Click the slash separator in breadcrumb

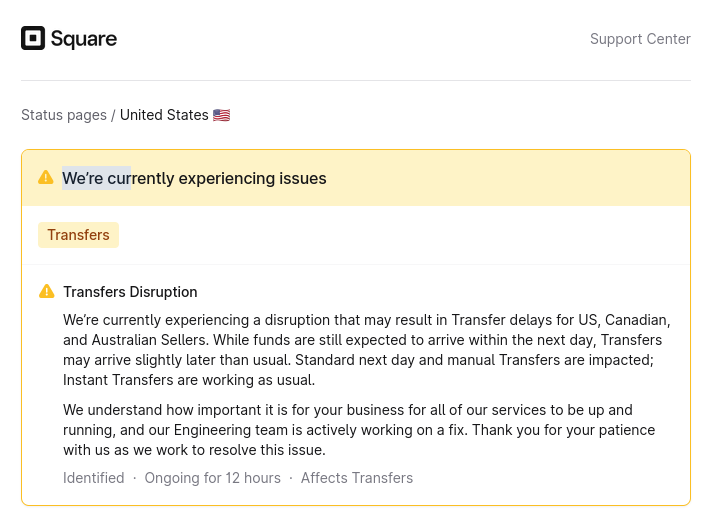click(113, 115)
